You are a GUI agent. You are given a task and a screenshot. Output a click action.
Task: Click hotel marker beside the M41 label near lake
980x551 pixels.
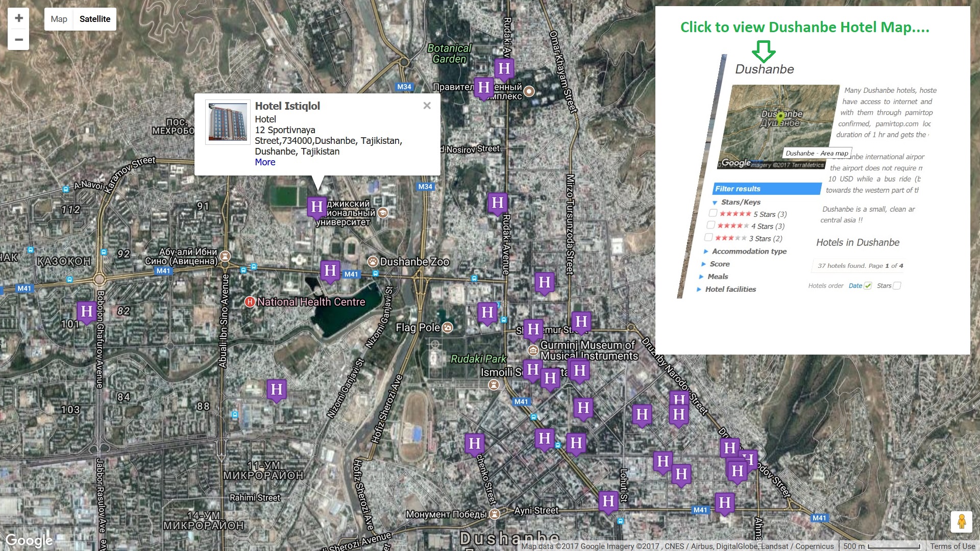tap(330, 271)
